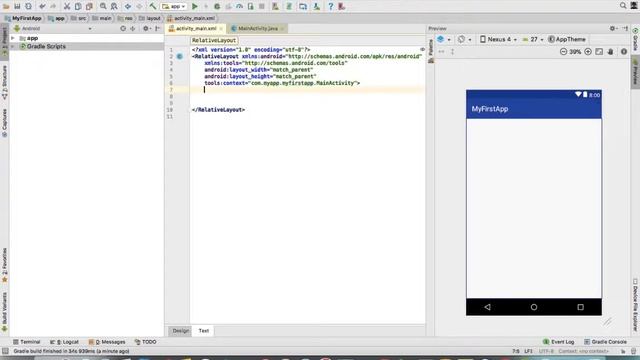Open the orientation dropdown in Preview
Viewport: 640px width, 360px height.
[464, 40]
